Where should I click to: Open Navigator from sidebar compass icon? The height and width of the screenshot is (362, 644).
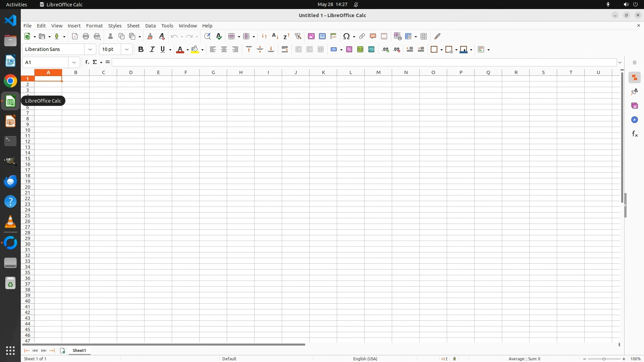635,120
